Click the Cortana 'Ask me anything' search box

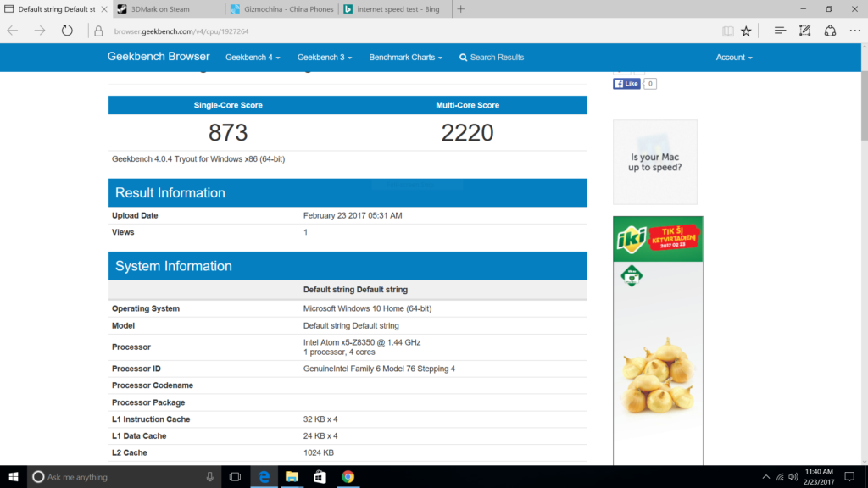point(124,476)
